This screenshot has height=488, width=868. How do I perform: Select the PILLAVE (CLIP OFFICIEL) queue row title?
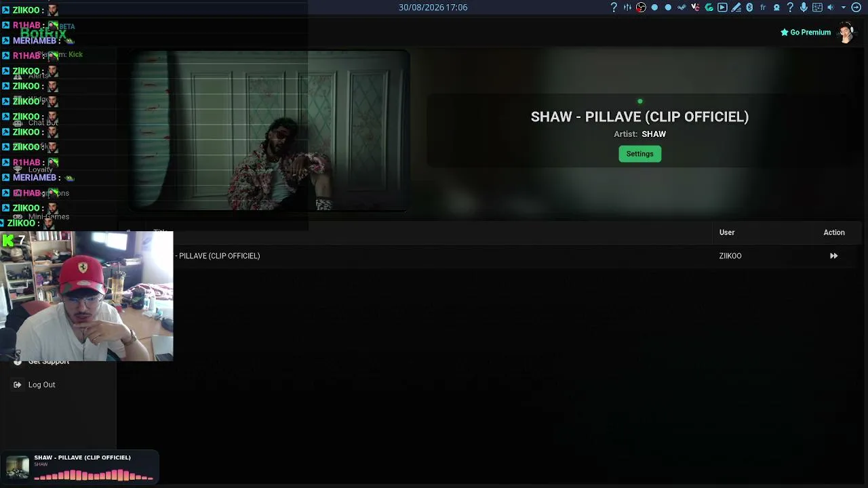(x=219, y=256)
